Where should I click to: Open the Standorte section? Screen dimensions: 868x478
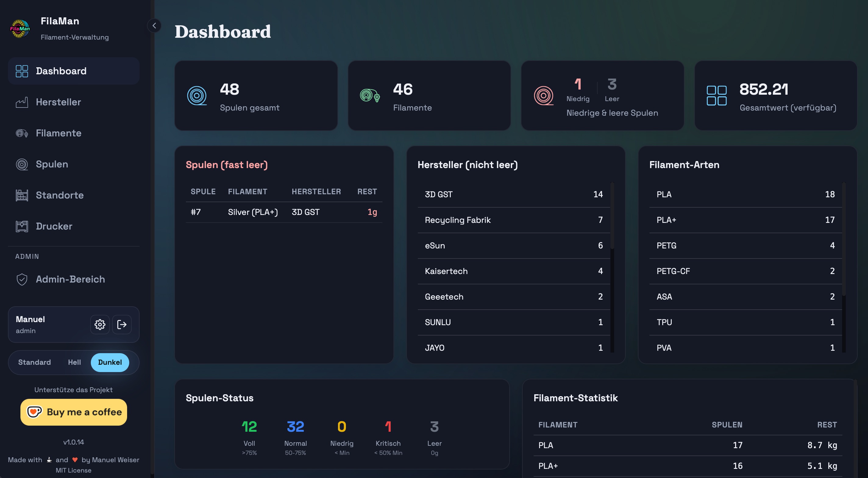pyautogui.click(x=60, y=195)
